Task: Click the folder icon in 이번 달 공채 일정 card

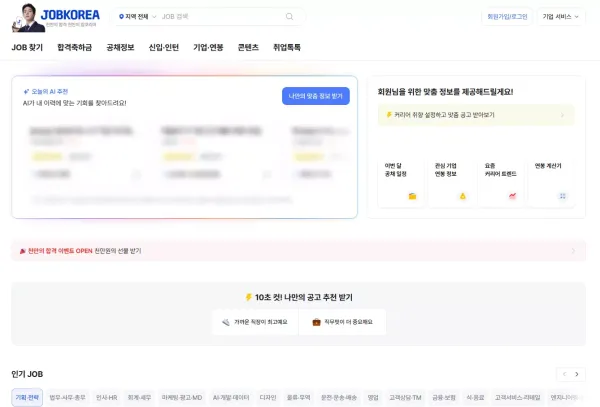Action: coord(412,196)
